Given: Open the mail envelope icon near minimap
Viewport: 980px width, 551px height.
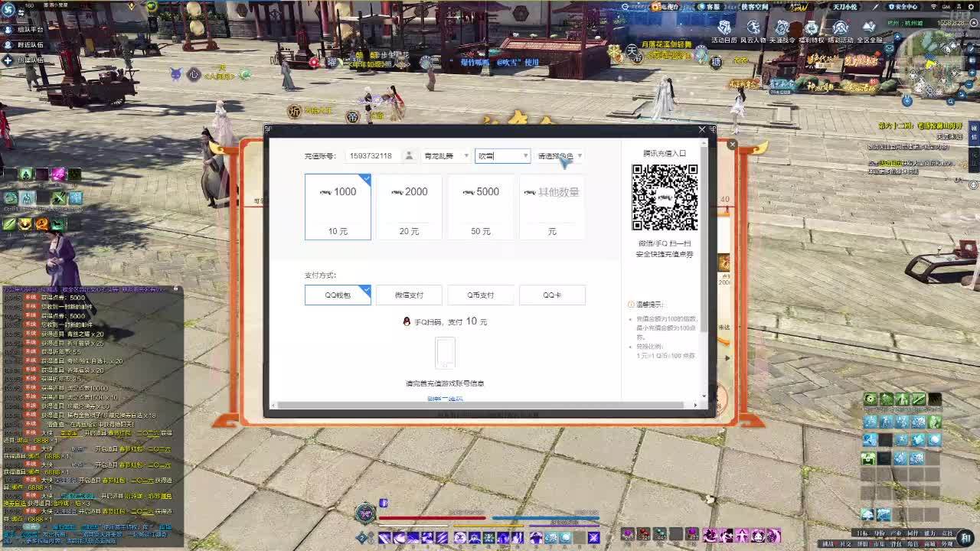Looking at the screenshot, I should click(x=889, y=47).
